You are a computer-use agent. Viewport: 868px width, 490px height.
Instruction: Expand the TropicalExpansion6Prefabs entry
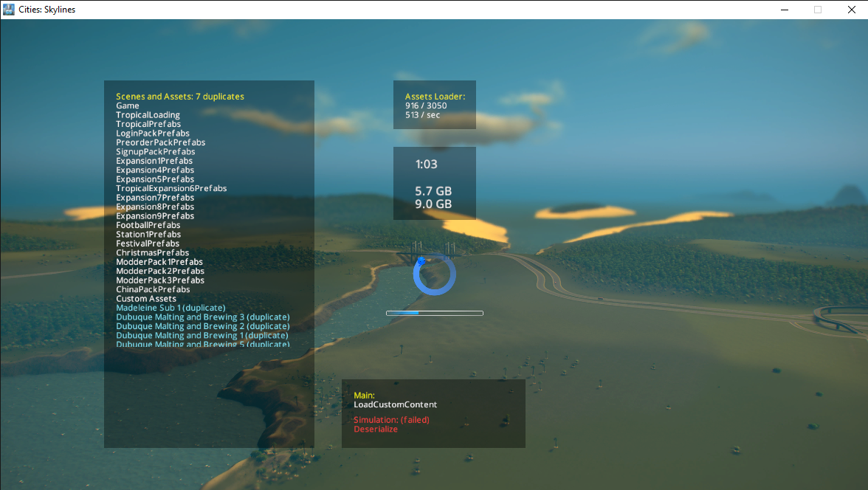coord(171,187)
